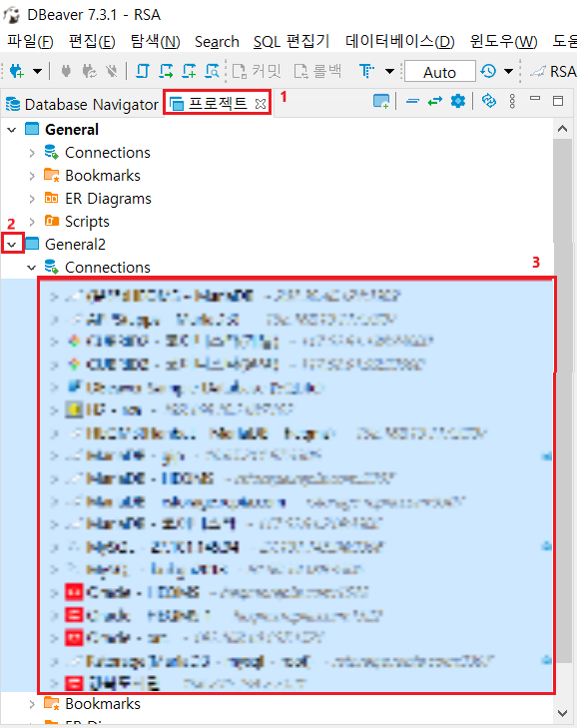The image size is (577, 728).
Task: Open project panel settings gear icon
Action: pos(458,101)
